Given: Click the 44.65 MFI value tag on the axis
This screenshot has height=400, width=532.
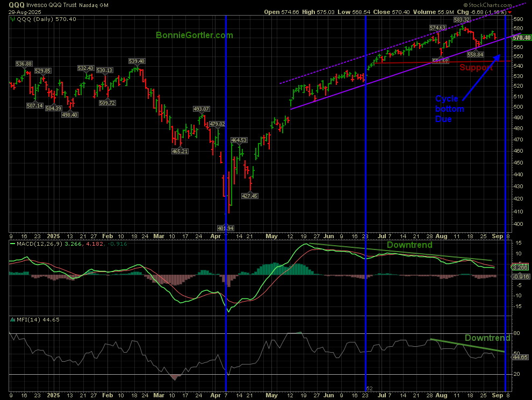Looking at the screenshot, I should click(520, 357).
